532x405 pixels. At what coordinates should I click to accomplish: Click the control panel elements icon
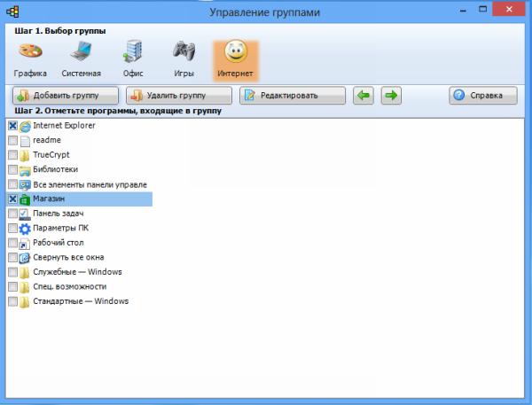point(25,185)
